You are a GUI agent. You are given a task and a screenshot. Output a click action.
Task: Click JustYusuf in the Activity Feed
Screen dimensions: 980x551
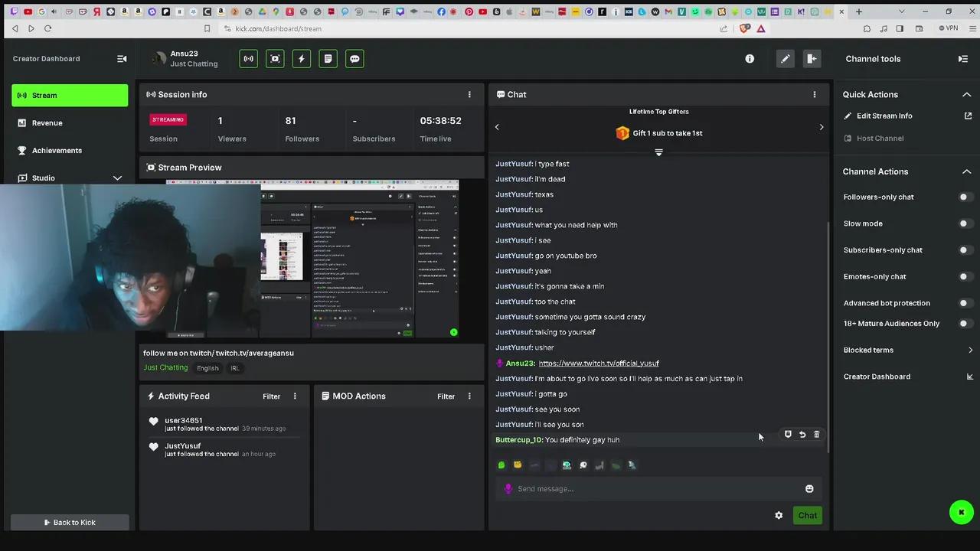pos(183,445)
